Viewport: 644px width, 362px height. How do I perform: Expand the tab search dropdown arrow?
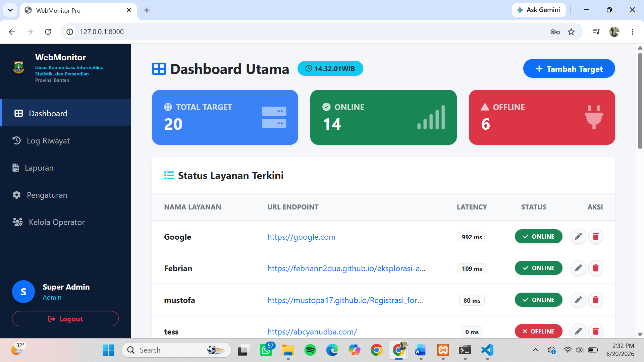coord(10,10)
